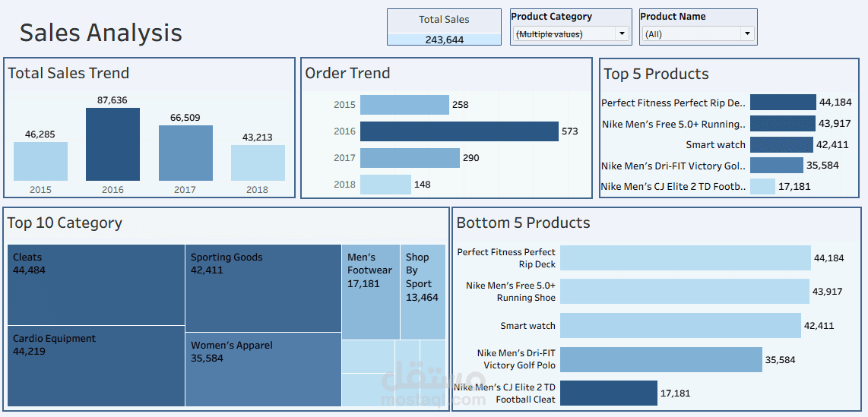Image resolution: width=868 pixels, height=417 pixels.
Task: Click Dri-FIT Victory Golf Polo bar in Bottom 5 Products
Action: coord(661,359)
